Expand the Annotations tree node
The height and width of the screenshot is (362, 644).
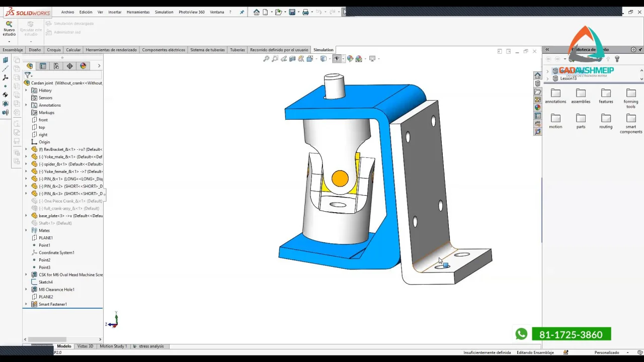pos(26,105)
